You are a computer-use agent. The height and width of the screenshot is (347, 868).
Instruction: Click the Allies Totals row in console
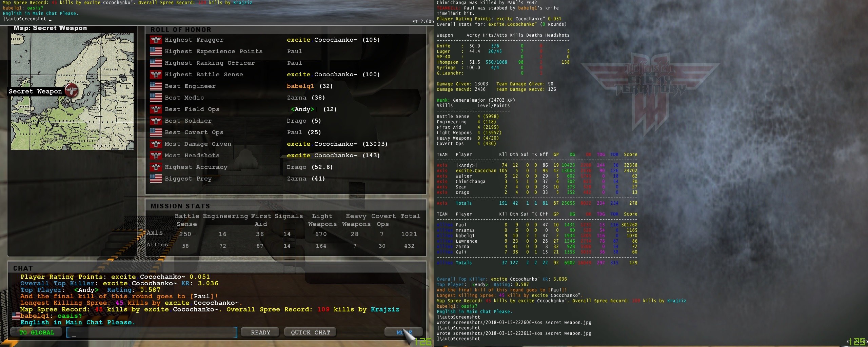click(537, 263)
